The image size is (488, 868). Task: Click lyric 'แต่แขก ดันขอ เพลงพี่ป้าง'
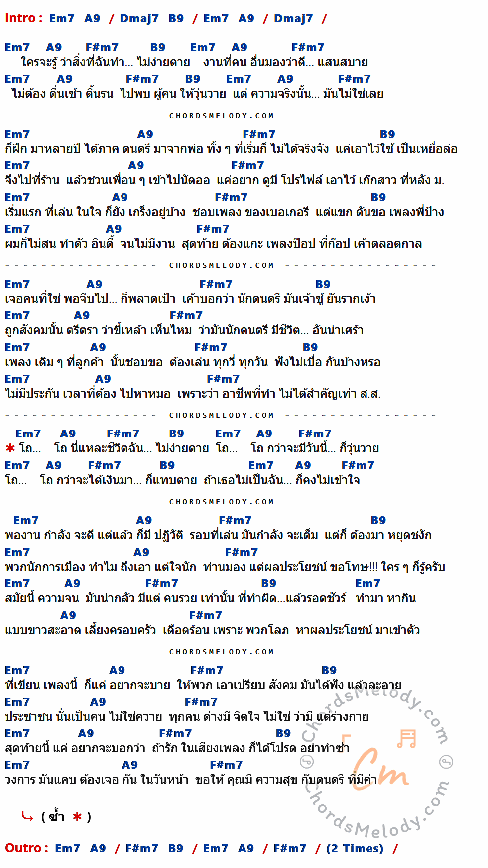380,212
